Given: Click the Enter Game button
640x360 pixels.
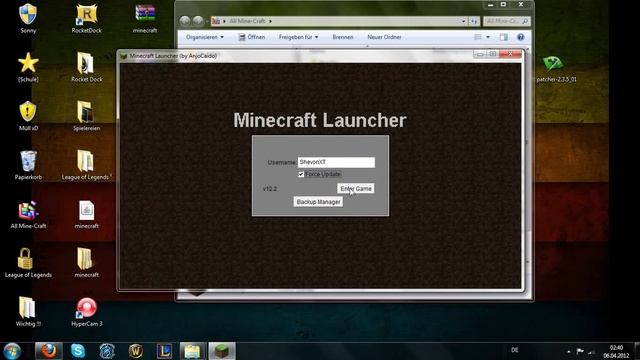Looking at the screenshot, I should coord(356,189).
